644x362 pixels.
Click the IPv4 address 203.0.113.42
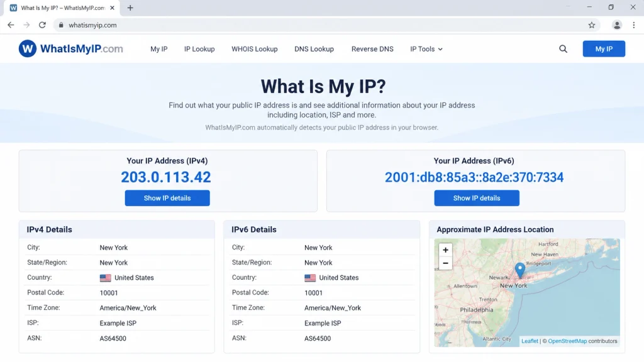click(x=165, y=177)
